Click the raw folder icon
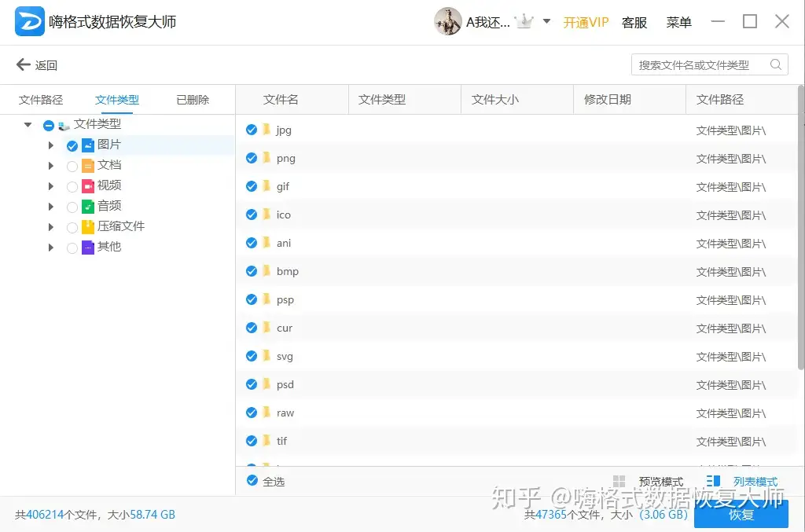Screen dimensions: 805x532 click(266, 412)
